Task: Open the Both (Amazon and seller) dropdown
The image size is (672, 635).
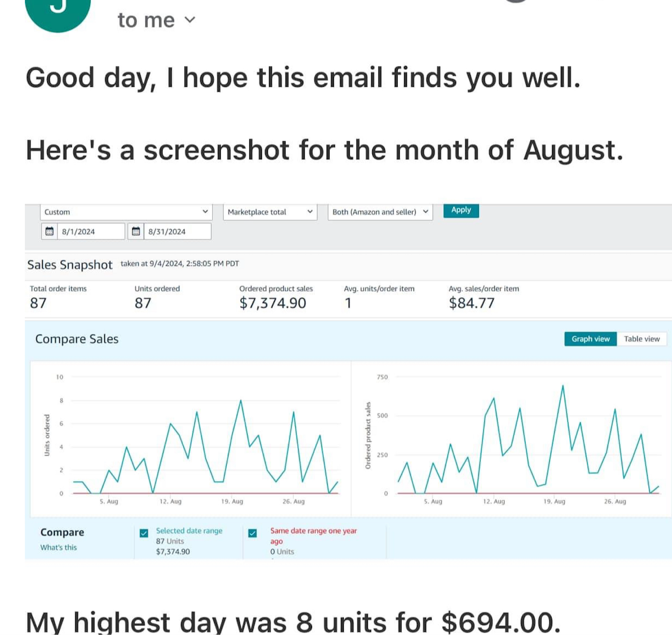Action: coord(380,212)
